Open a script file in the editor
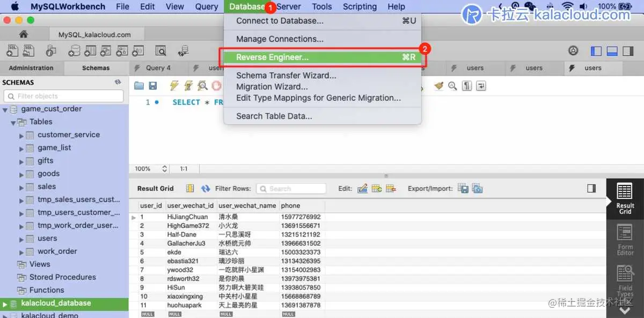The image size is (644, 318). 139,86
